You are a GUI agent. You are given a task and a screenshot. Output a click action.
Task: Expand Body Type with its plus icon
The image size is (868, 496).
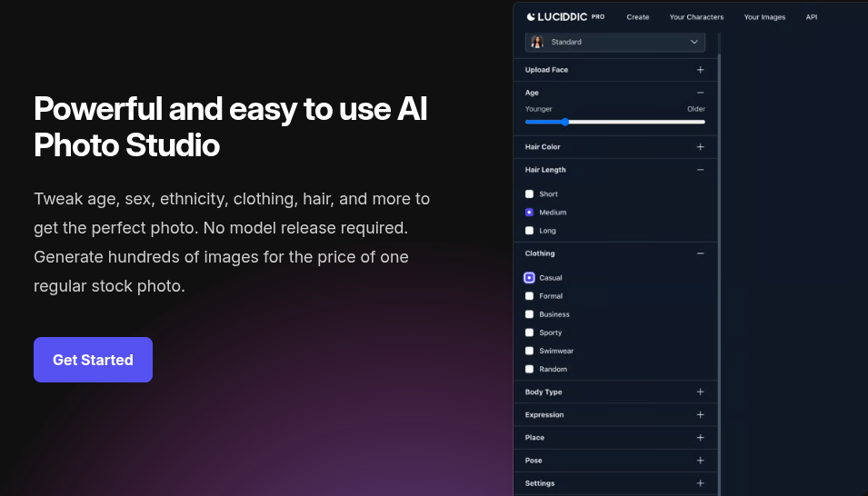click(x=700, y=392)
